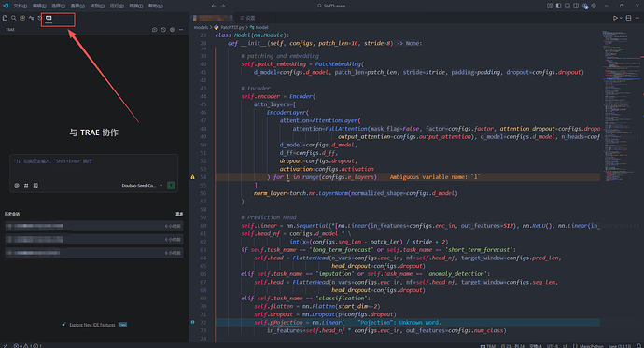Open TRAE panel more actions ellipsis
The height and width of the screenshot is (348, 644).
(181, 30)
